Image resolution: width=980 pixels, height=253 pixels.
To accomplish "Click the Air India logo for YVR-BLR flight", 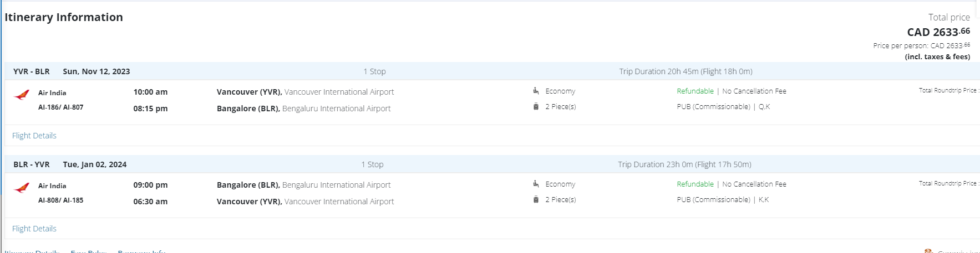I will pyautogui.click(x=22, y=95).
